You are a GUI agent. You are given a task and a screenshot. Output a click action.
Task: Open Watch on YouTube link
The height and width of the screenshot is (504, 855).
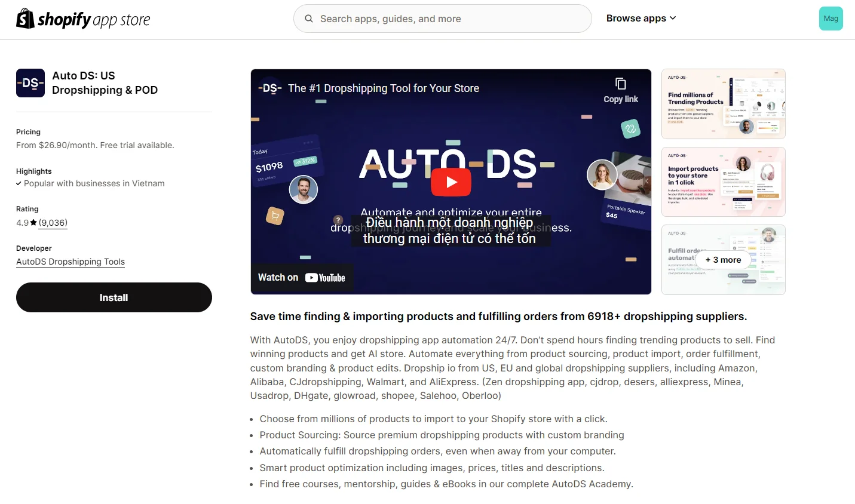302,278
